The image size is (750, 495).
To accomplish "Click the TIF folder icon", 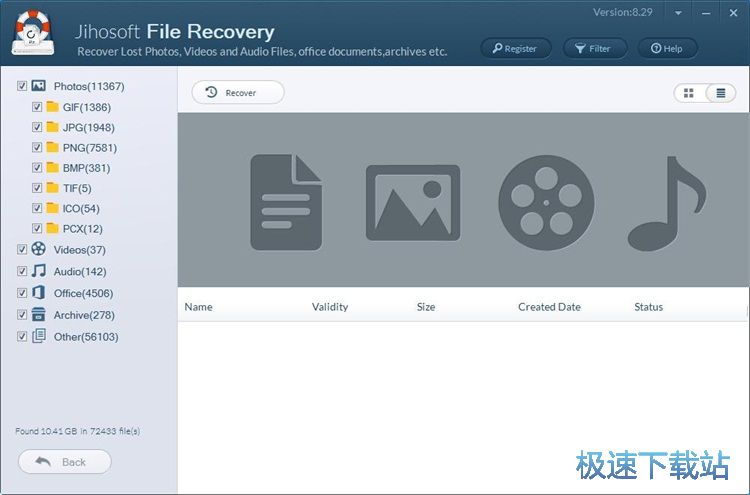I will tap(53, 187).
